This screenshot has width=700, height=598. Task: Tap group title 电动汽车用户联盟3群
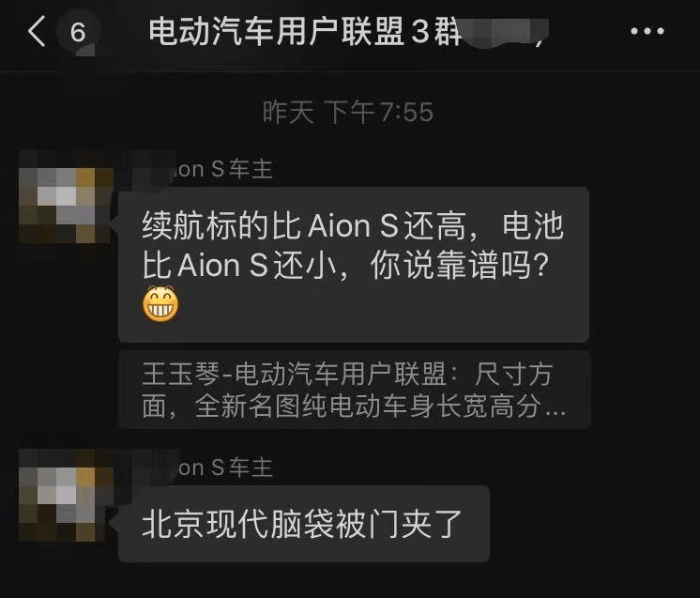(305, 31)
